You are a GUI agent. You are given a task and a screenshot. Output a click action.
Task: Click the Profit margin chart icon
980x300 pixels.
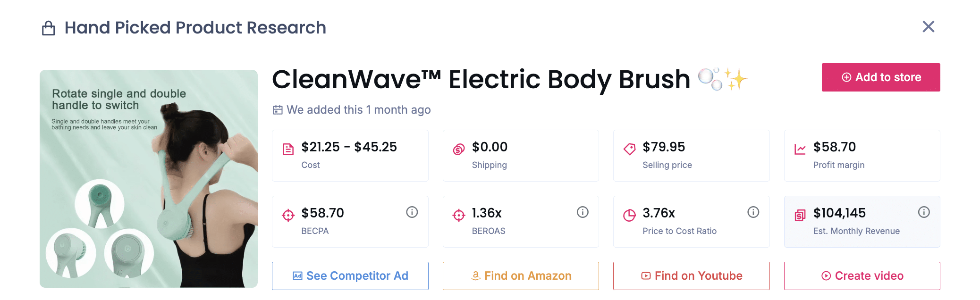coord(799,148)
